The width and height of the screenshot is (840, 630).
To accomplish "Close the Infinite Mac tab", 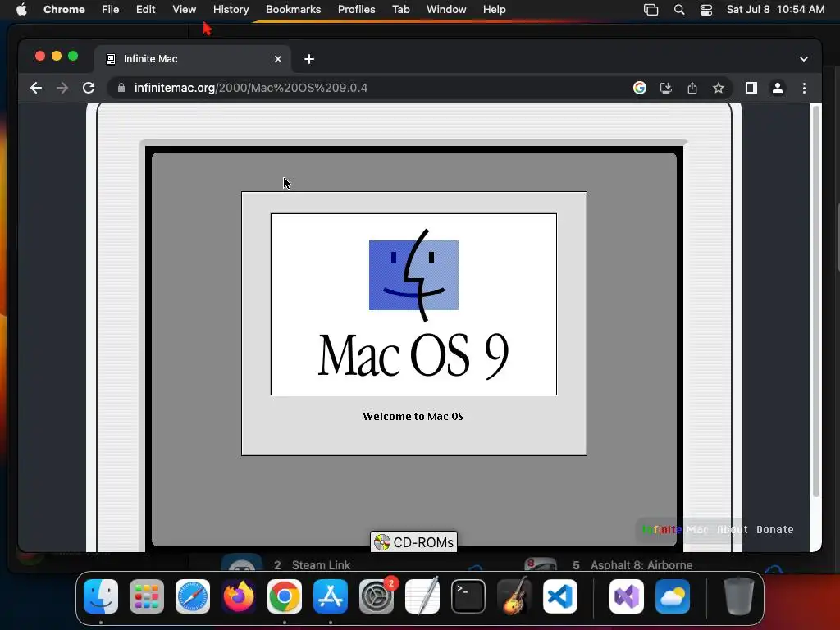I will point(278,59).
